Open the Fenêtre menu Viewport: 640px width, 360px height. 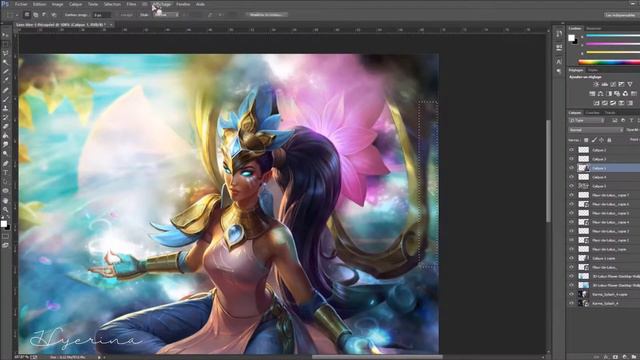coord(183,4)
